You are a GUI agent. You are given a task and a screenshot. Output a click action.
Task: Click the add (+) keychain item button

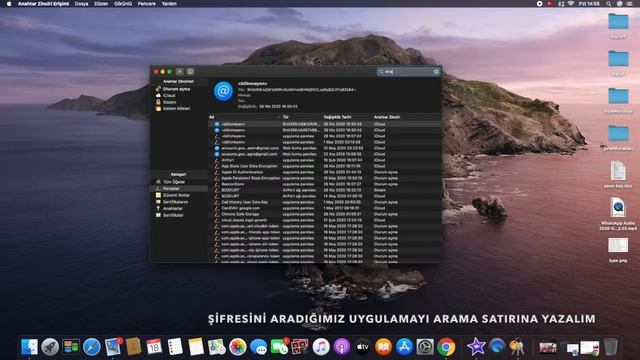tap(180, 71)
